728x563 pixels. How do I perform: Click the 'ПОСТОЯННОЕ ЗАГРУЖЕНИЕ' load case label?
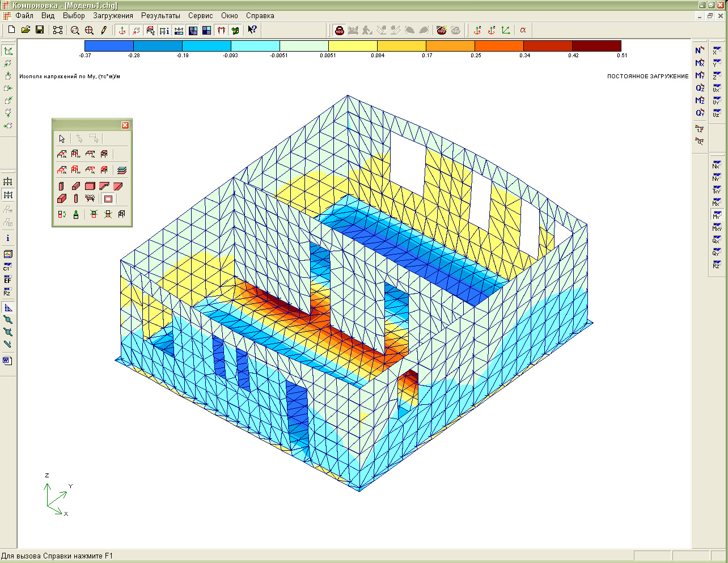[648, 76]
